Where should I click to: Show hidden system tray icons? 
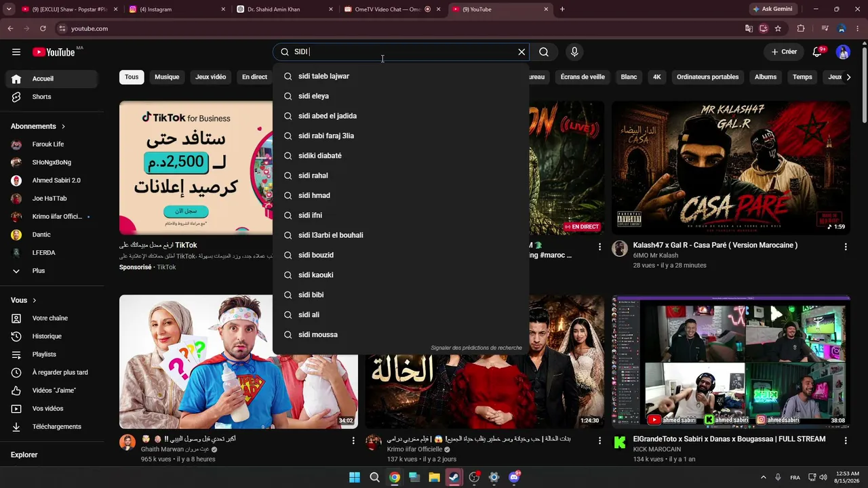(x=764, y=477)
